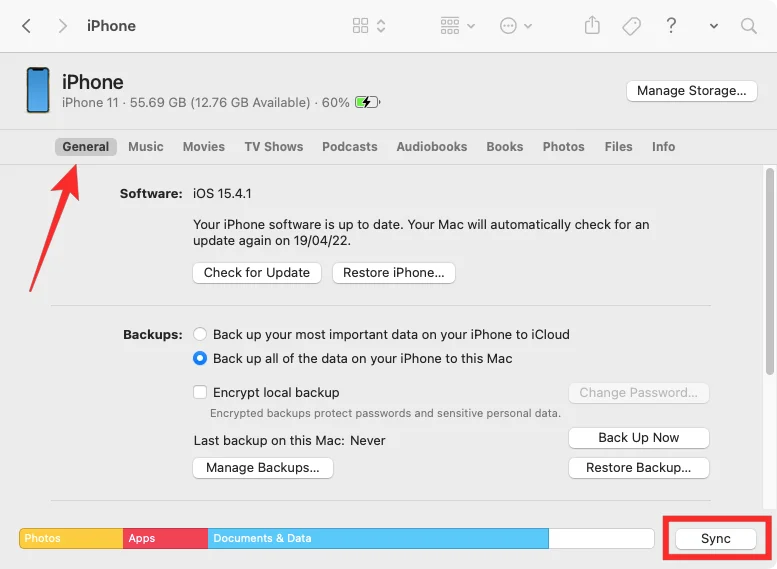Click the forward navigation arrow
The image size is (777, 569).
[x=62, y=26]
